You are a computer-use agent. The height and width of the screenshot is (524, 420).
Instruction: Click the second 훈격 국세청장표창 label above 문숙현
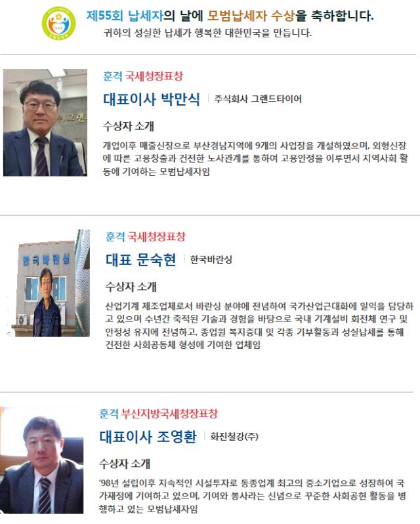click(146, 237)
